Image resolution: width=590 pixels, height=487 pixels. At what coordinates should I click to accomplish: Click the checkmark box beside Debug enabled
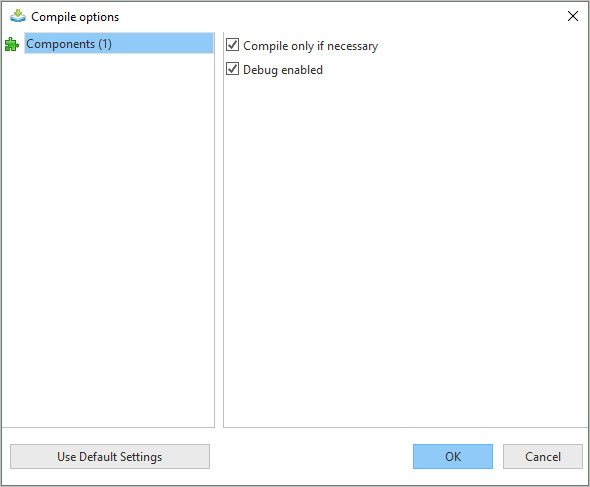coord(233,69)
